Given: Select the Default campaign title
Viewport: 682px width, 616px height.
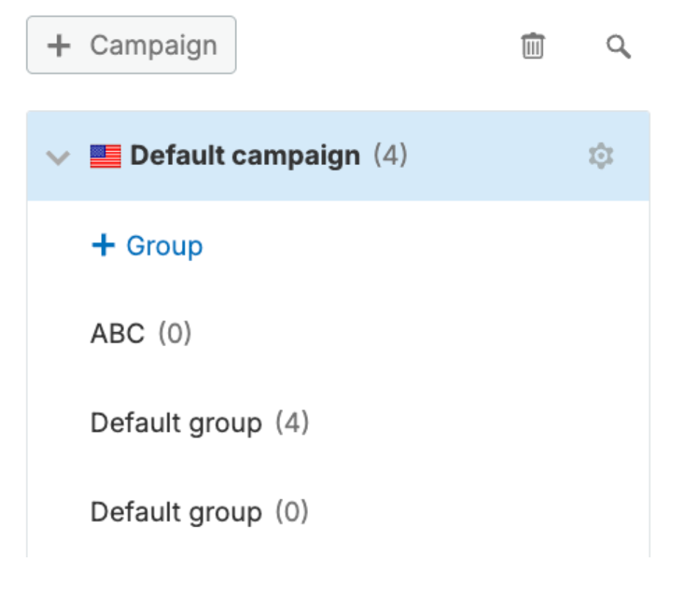Looking at the screenshot, I should coord(245,155).
